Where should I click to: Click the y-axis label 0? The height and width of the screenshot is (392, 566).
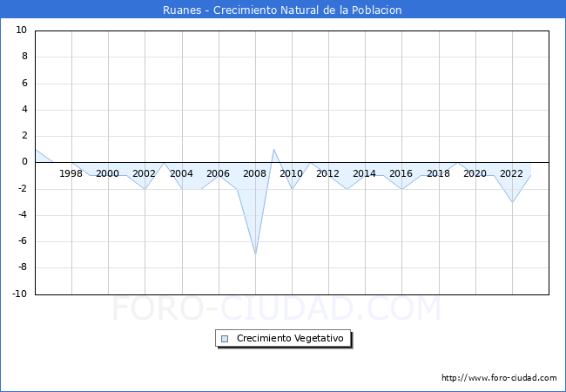coord(24,162)
